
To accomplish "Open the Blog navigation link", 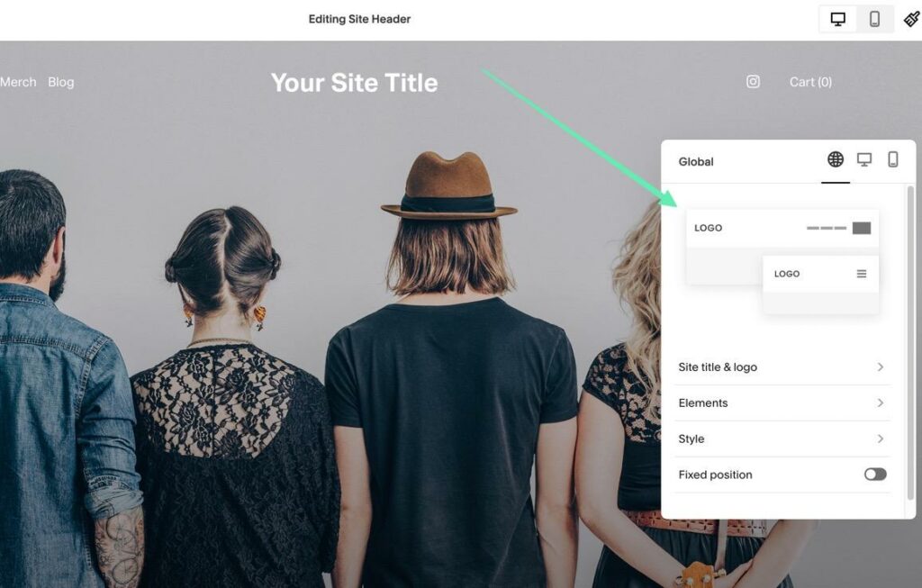I will [x=61, y=82].
